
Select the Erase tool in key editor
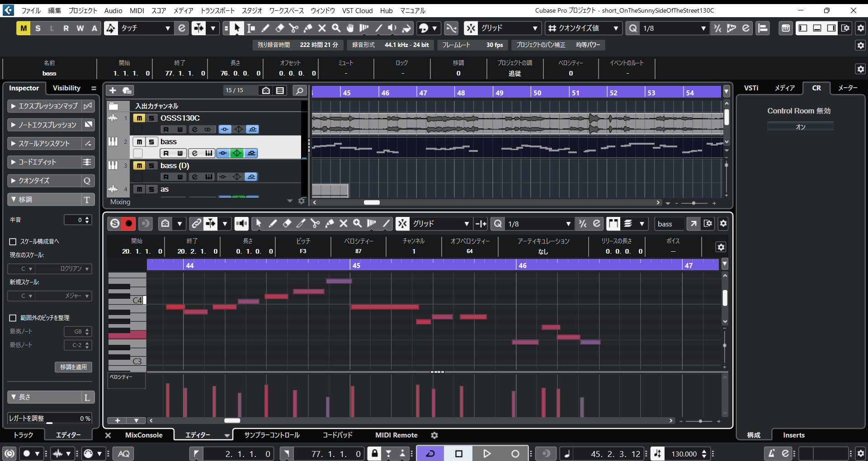pyautogui.click(x=287, y=223)
